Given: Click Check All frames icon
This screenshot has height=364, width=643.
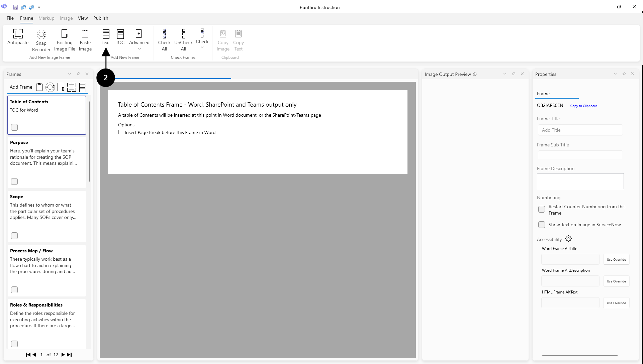Looking at the screenshot, I should (x=164, y=34).
